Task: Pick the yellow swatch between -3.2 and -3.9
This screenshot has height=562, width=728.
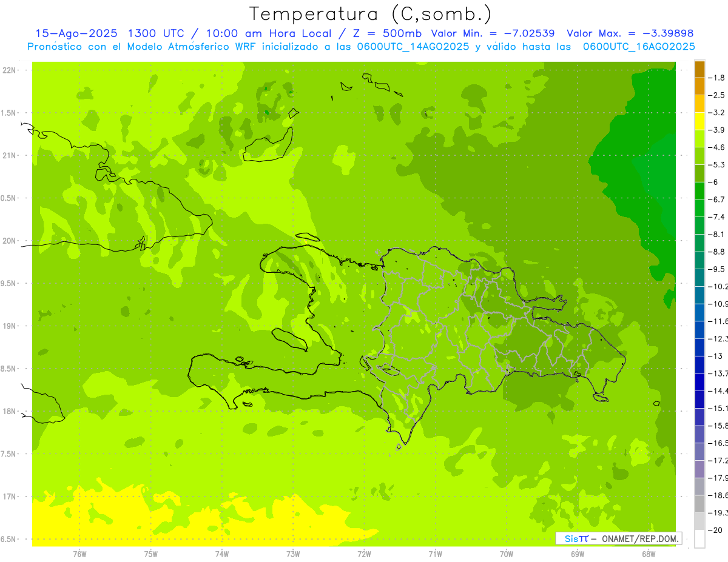Action: pos(699,121)
